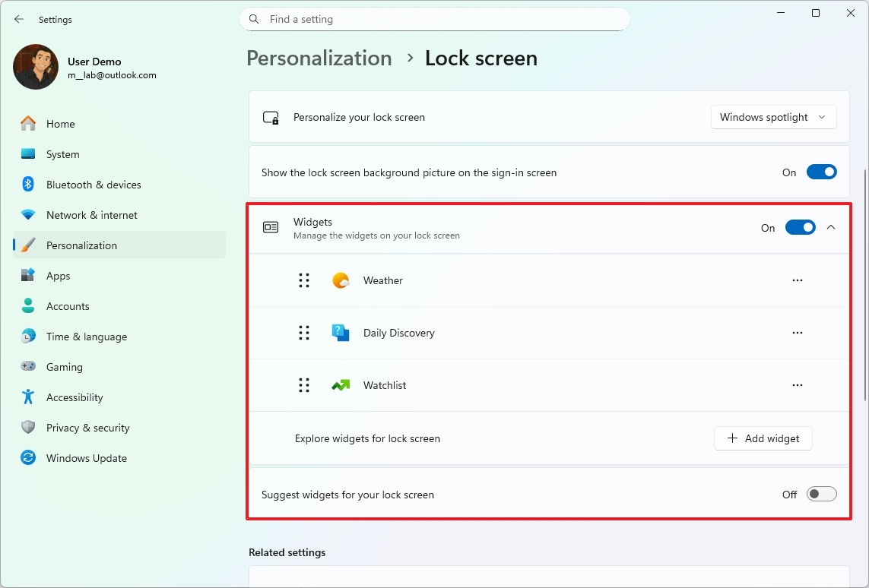Turn off the Widgets toggle
This screenshot has width=869, height=588.
click(x=800, y=227)
